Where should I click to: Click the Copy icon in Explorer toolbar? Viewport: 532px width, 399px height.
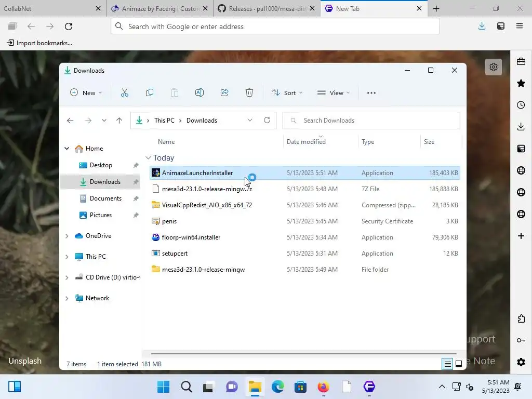149,92
